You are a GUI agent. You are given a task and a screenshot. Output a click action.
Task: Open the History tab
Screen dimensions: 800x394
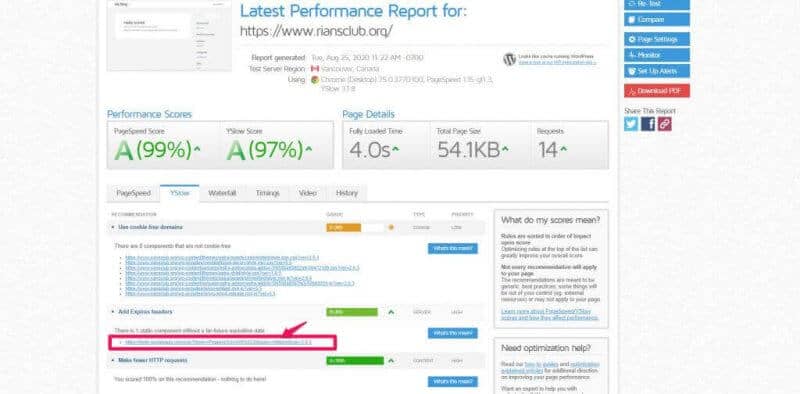coord(347,193)
